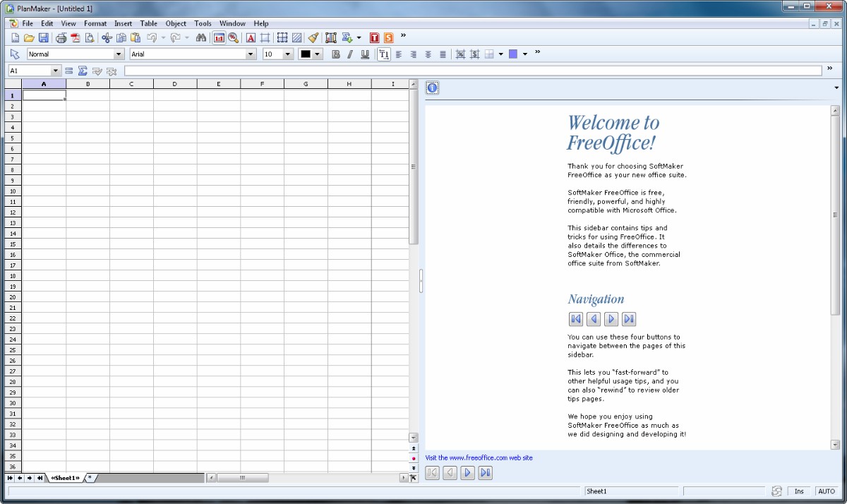The width and height of the screenshot is (847, 504).
Task: Select column D header
Action: pyautogui.click(x=175, y=84)
